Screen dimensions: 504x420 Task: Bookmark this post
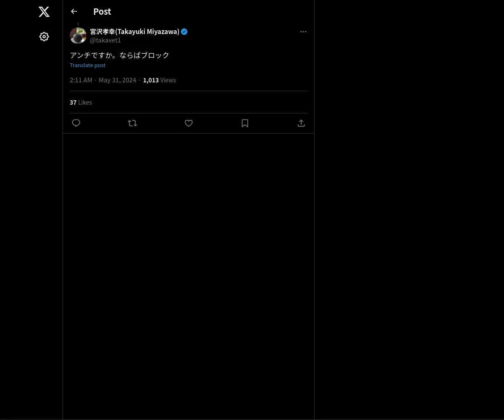click(245, 123)
